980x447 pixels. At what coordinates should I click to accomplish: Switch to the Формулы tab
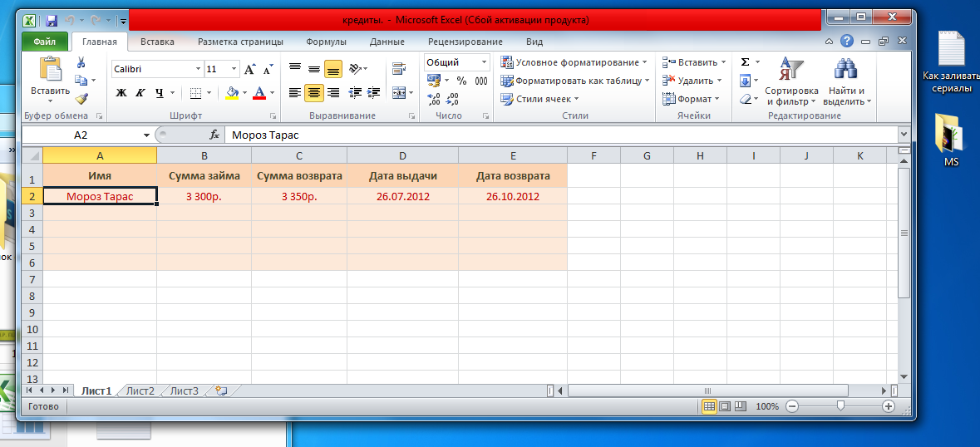326,42
